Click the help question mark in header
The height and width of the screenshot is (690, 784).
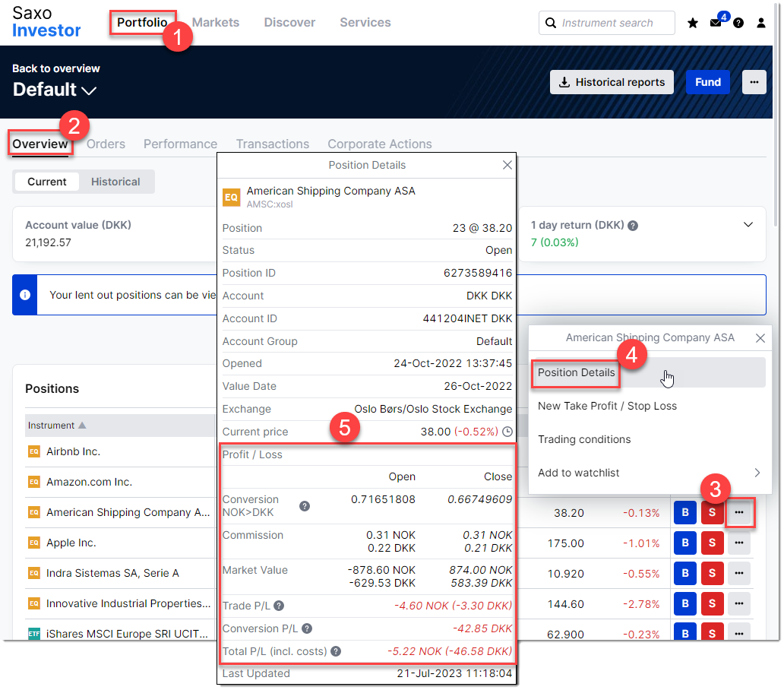click(738, 23)
